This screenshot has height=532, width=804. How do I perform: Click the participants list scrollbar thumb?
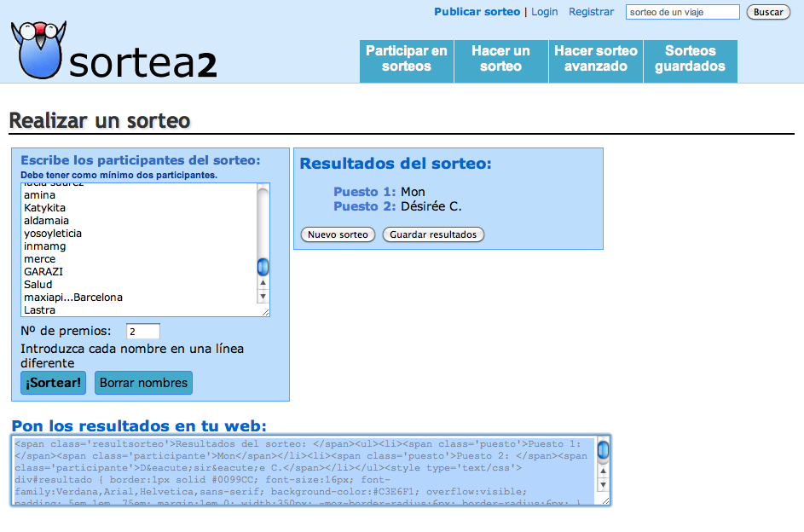coord(263,267)
